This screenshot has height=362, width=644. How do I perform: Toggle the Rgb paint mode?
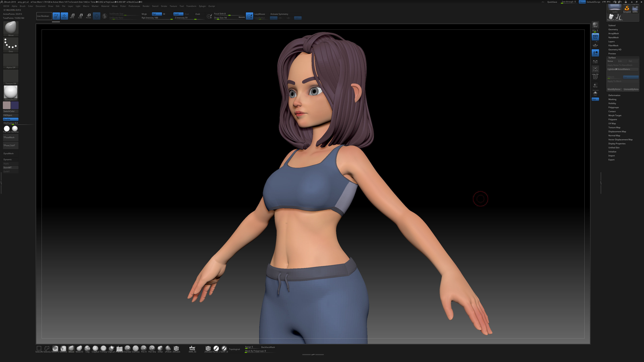(157, 14)
